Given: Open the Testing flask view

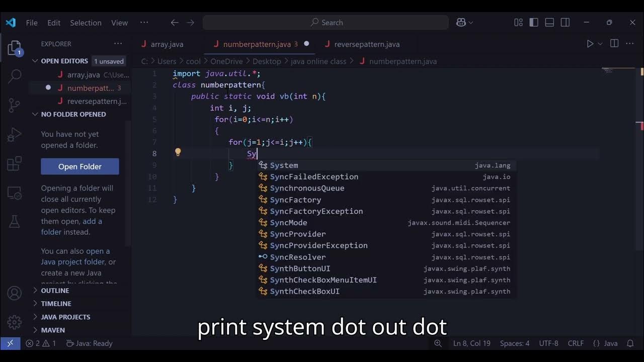Looking at the screenshot, I should pyautogui.click(x=15, y=221).
